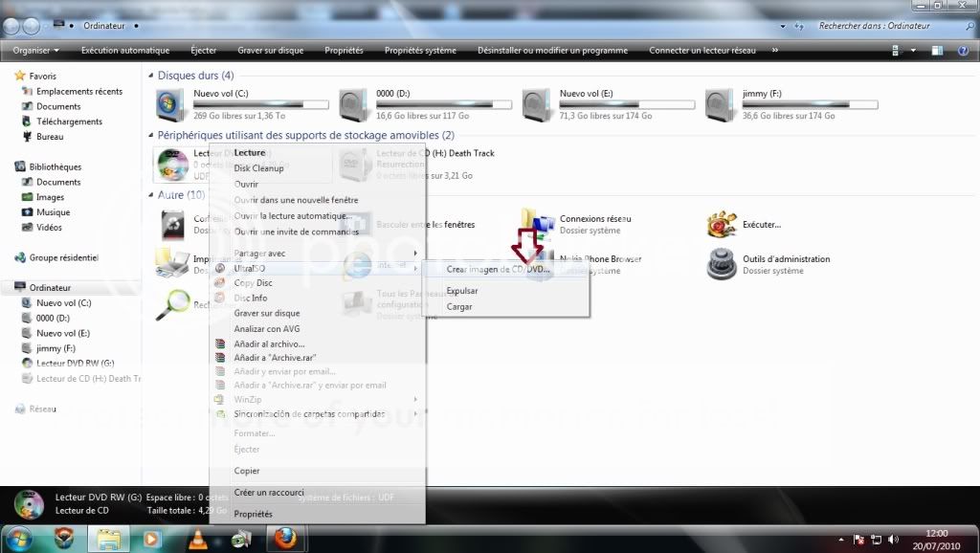Click the network tray icon
Screen dimensions: 980x553
point(877,540)
